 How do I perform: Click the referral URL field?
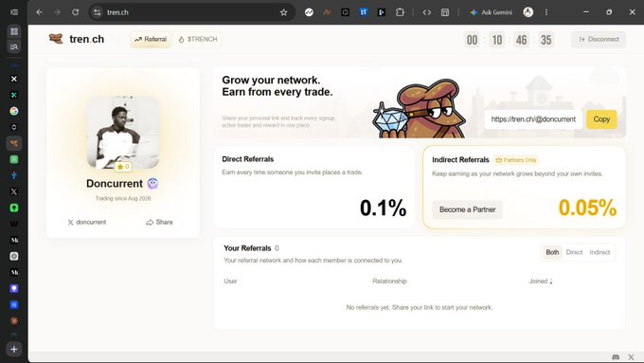click(x=533, y=119)
